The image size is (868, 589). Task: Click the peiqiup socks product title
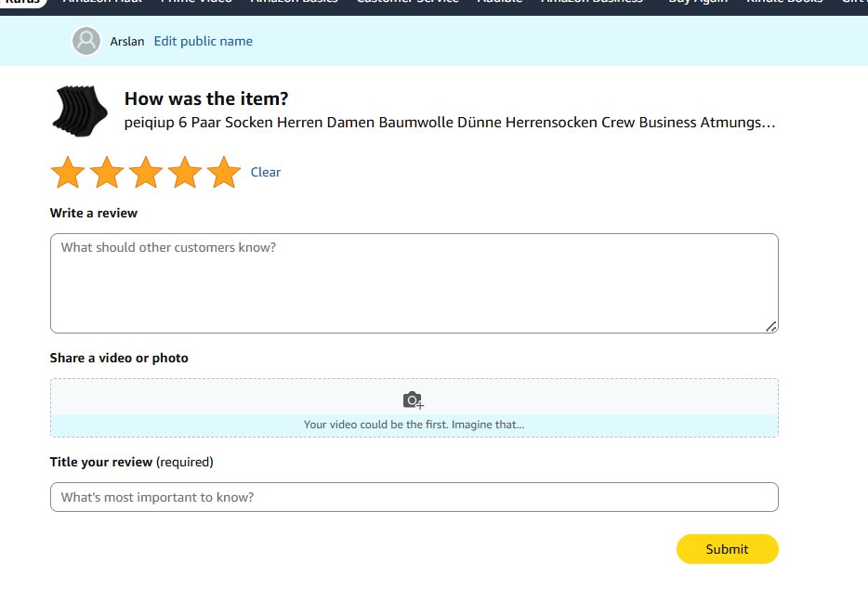tap(450, 123)
